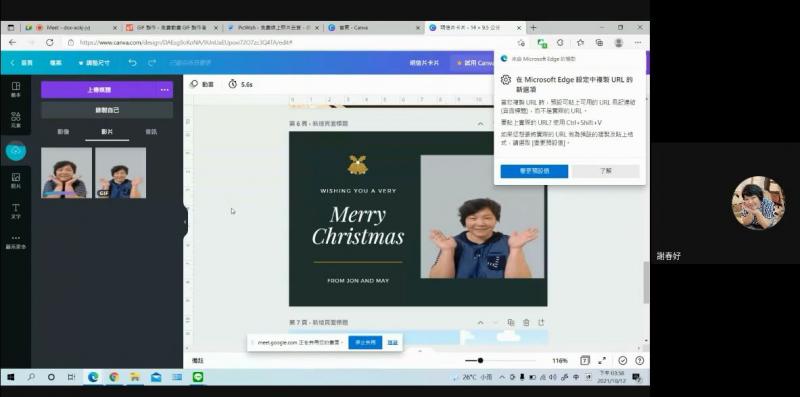
Task: Open the Text panel in Canva sidebar
Action: [x=16, y=211]
